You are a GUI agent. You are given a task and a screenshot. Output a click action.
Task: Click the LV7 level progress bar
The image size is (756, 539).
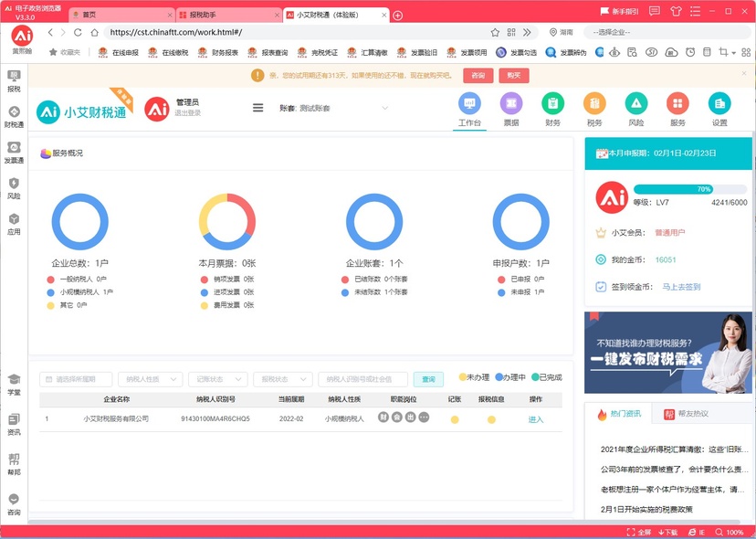pyautogui.click(x=689, y=189)
